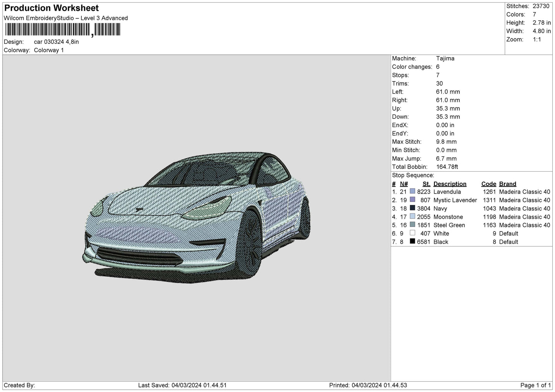Click code '1043' in the Navy row

(489, 209)
